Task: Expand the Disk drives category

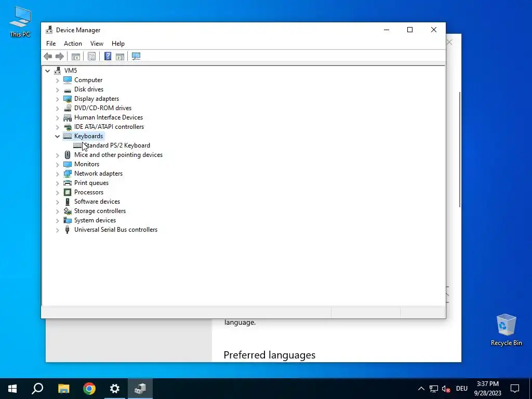Action: click(x=57, y=89)
